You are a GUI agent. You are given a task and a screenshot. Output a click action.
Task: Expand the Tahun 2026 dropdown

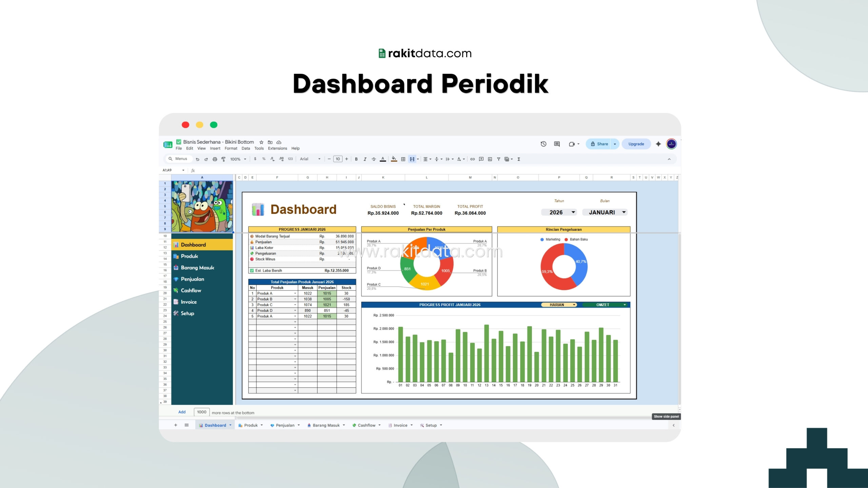[x=559, y=212]
